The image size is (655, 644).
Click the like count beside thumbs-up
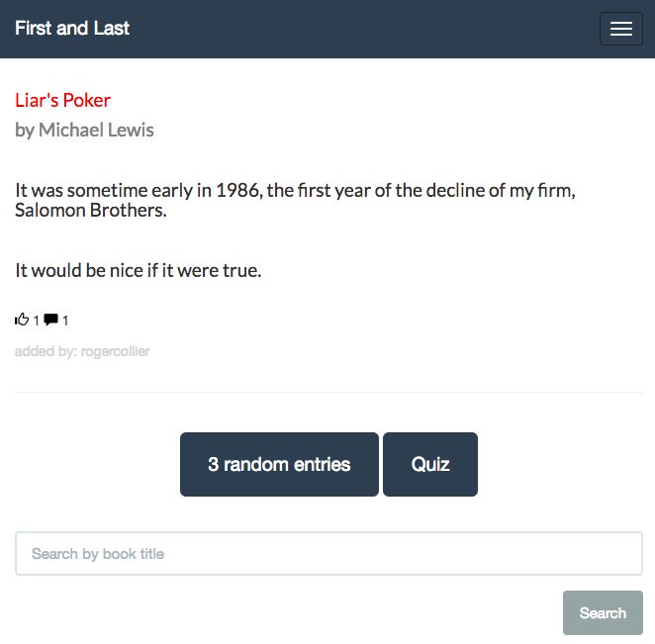click(x=37, y=321)
